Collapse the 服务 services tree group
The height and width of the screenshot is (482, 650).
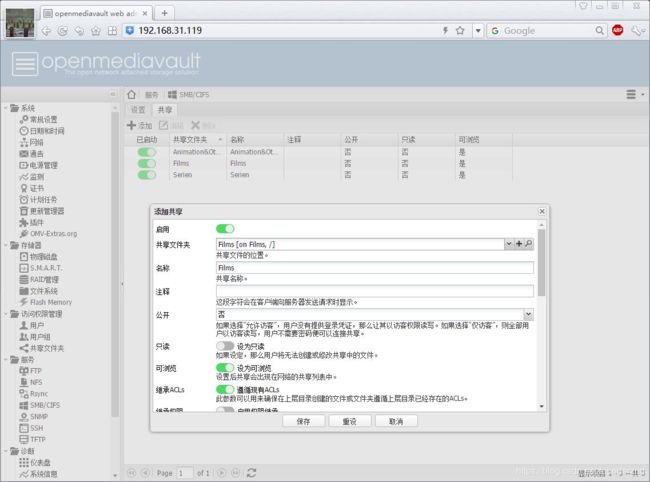[x=6, y=359]
